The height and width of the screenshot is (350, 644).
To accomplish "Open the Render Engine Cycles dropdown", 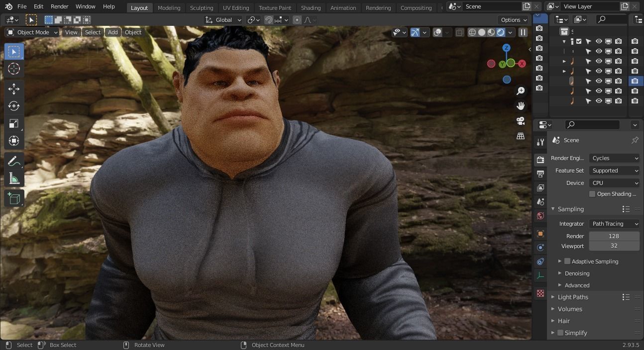I will 615,158.
